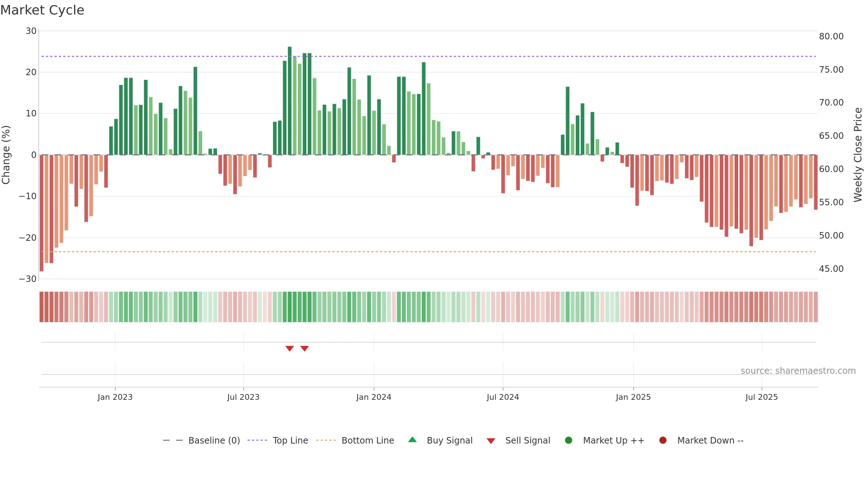Click the −30 tick on Change axis
868x488 pixels.
click(28, 279)
